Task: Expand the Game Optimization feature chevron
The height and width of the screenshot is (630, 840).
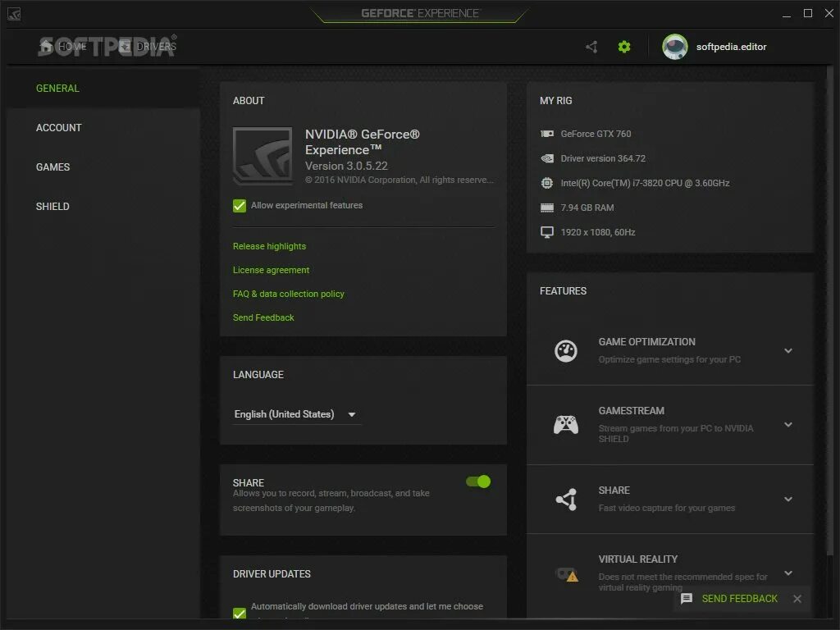Action: 788,351
